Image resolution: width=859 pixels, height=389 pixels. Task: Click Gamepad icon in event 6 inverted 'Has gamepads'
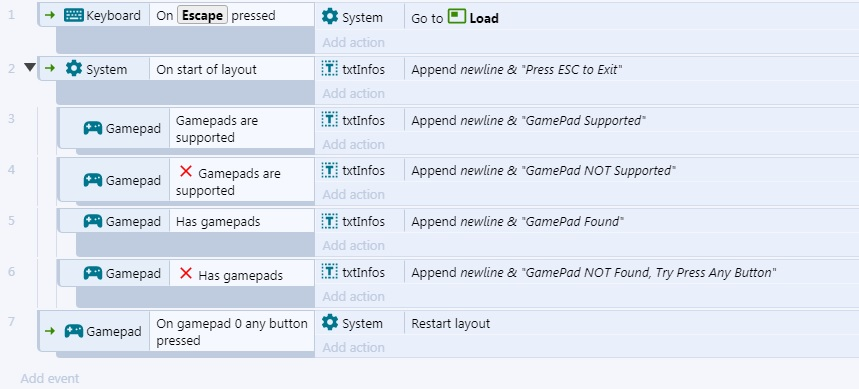pyautogui.click(x=93, y=273)
